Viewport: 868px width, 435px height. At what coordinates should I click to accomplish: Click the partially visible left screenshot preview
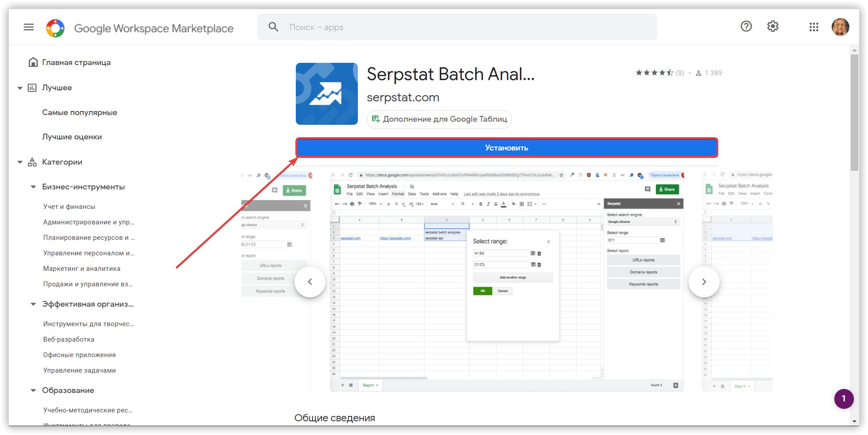tap(276, 281)
